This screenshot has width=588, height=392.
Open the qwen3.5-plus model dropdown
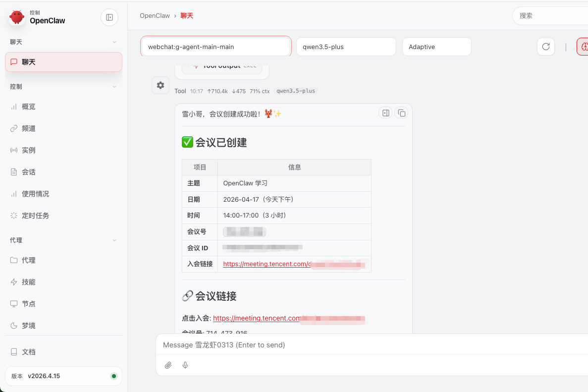[x=346, y=47]
